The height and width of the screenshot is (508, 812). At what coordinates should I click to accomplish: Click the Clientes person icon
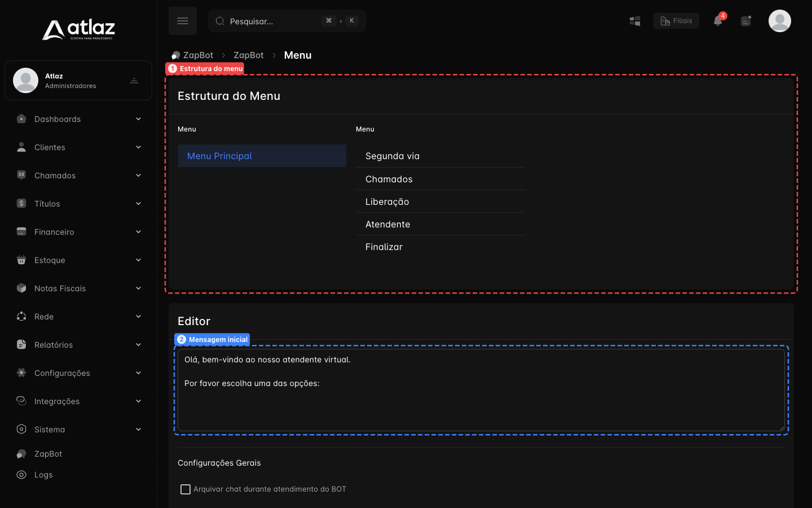pyautogui.click(x=21, y=147)
